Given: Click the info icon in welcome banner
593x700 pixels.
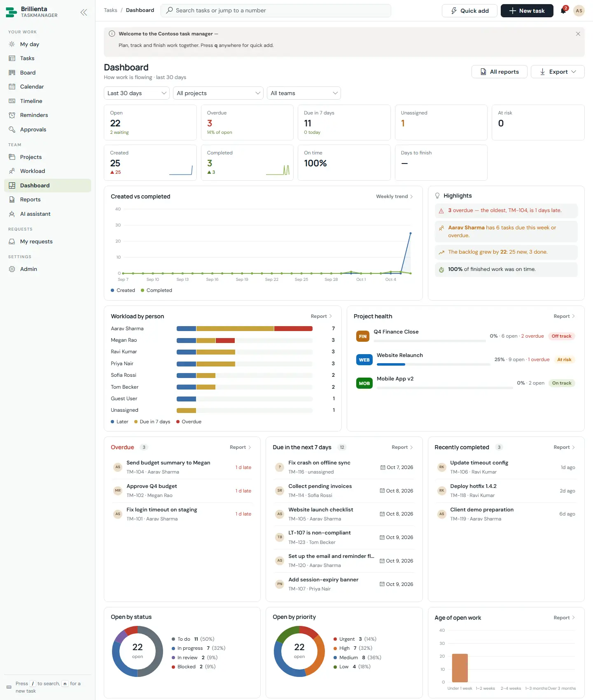Looking at the screenshot, I should point(112,34).
